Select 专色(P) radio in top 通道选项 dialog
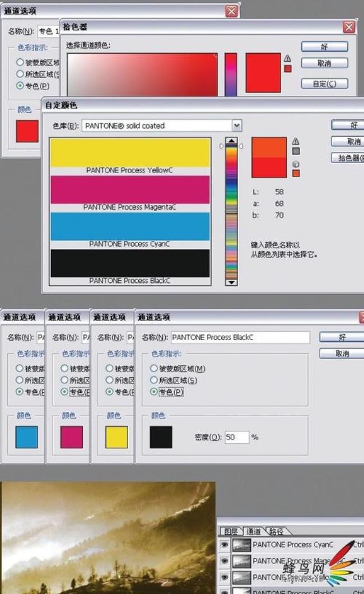 coord(20,86)
